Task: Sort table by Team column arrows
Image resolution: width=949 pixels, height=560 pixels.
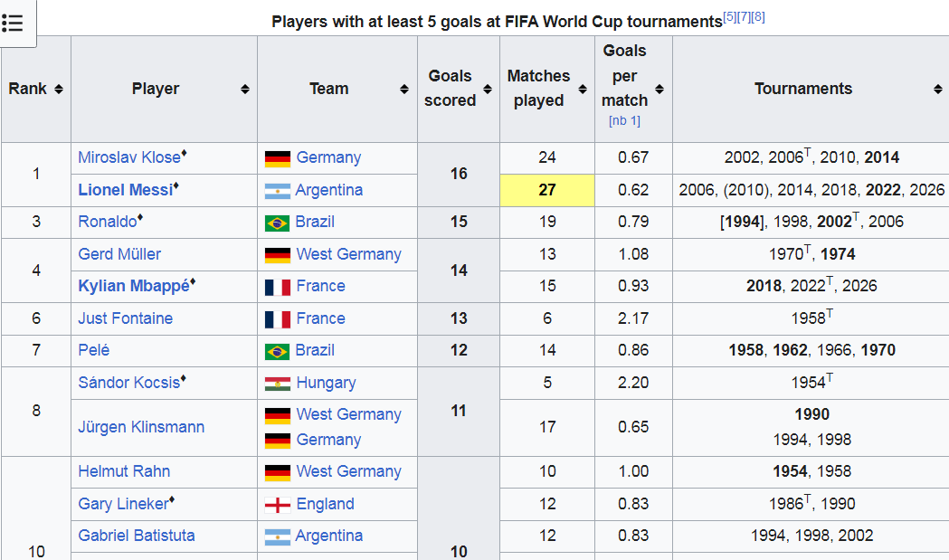Action: coord(404,89)
